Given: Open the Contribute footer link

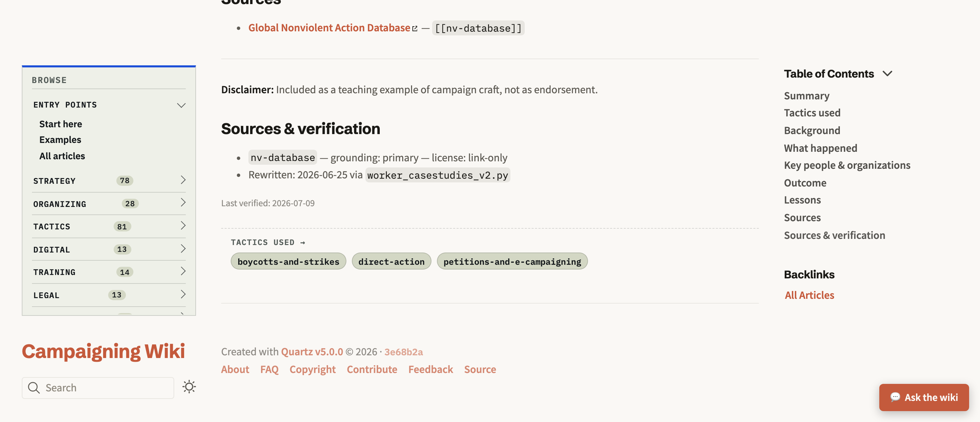Looking at the screenshot, I should 372,369.
